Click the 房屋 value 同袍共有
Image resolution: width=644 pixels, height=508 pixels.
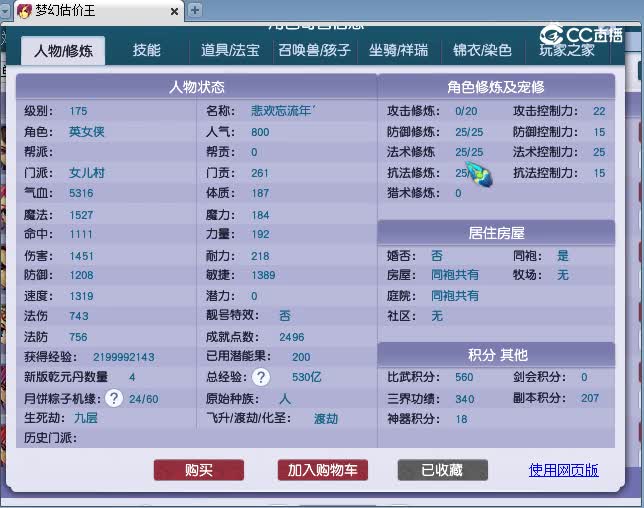(x=455, y=274)
